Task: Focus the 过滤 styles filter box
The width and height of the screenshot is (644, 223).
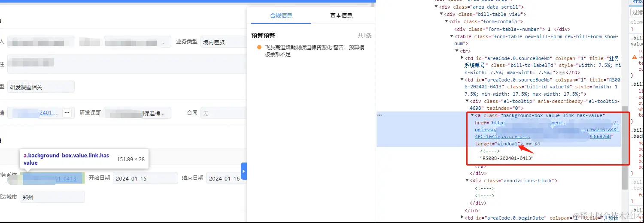Action: pyautogui.click(x=637, y=12)
